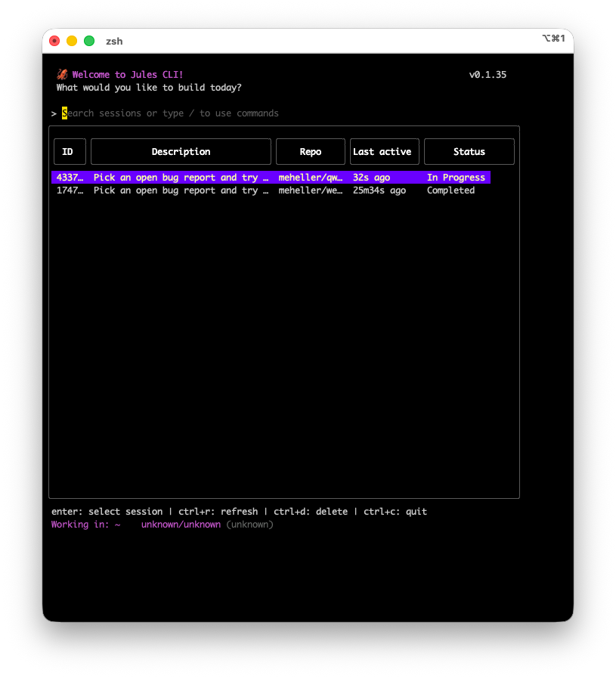Click the Last active column header
616x678 pixels.
[x=384, y=152]
